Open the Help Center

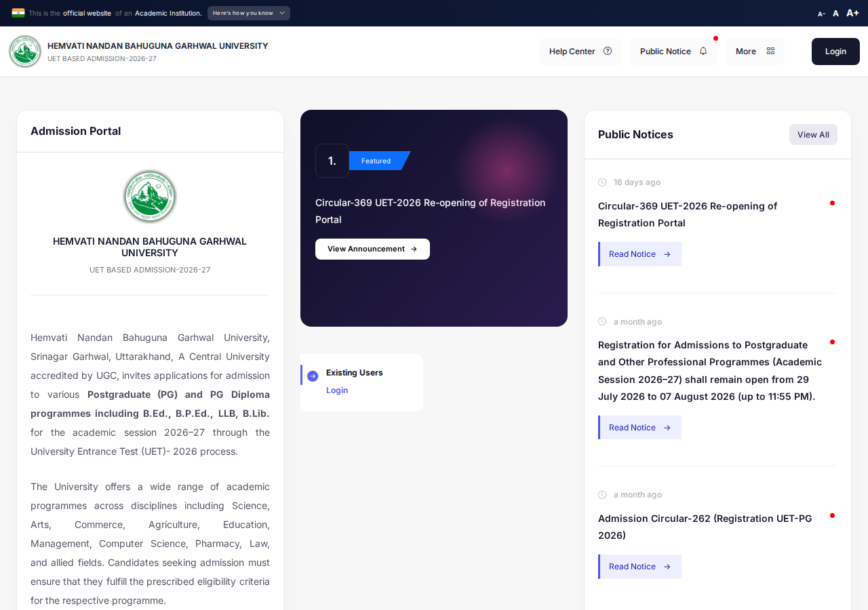tap(580, 52)
